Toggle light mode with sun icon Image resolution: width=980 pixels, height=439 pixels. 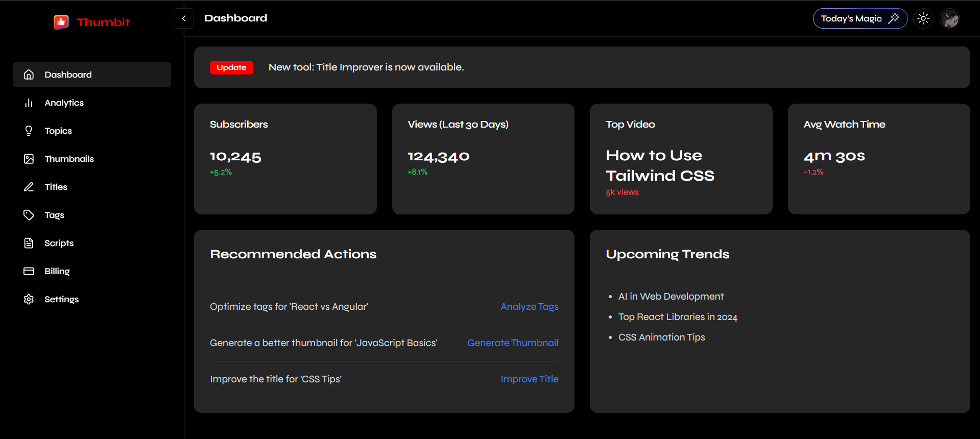tap(923, 18)
